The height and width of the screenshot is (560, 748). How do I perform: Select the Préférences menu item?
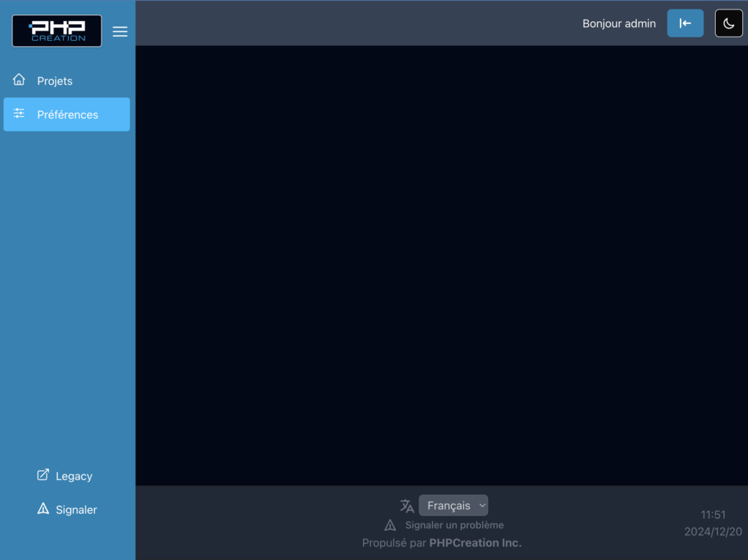click(67, 115)
